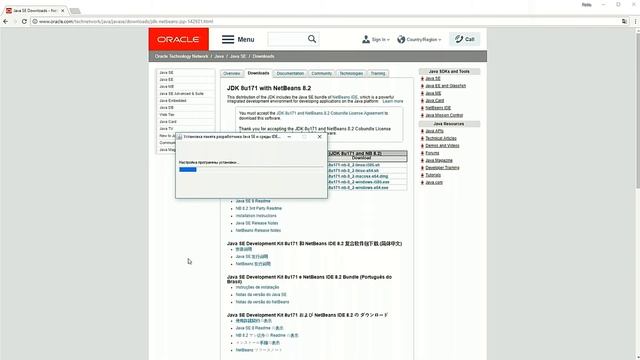Screen dimensions: 640x360
Task: Open a new browser tab
Action: 75,11
